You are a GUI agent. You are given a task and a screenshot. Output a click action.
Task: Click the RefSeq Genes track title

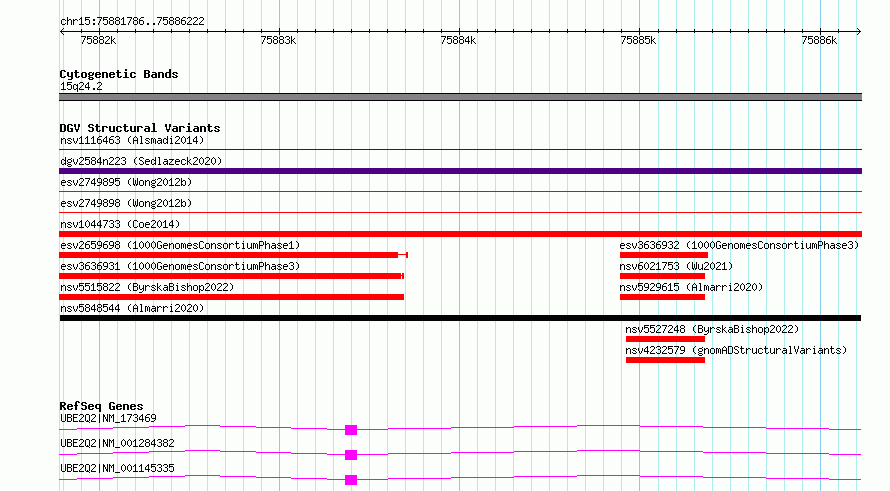[101, 406]
